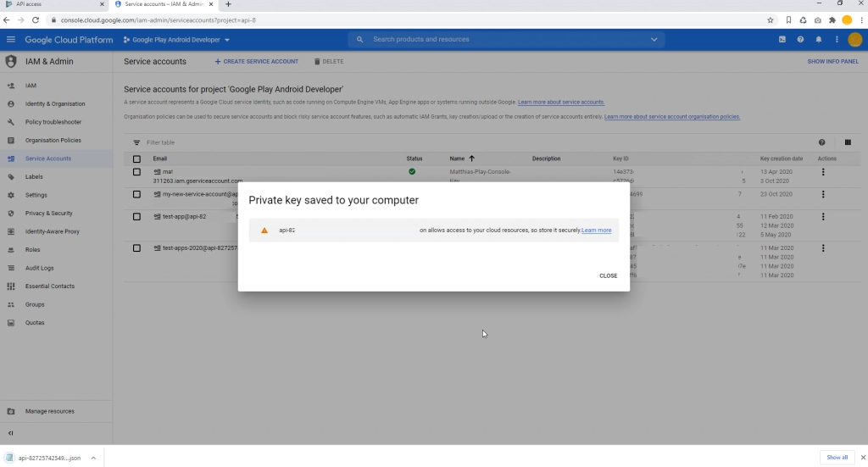Click the warning triangle icon in dialog
This screenshot has height=467, width=868.
pyautogui.click(x=264, y=231)
